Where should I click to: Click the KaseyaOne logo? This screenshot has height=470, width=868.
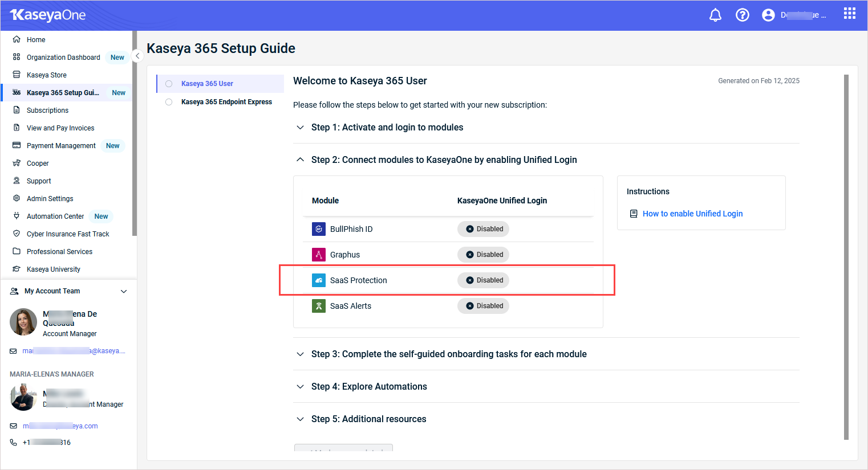[48, 15]
